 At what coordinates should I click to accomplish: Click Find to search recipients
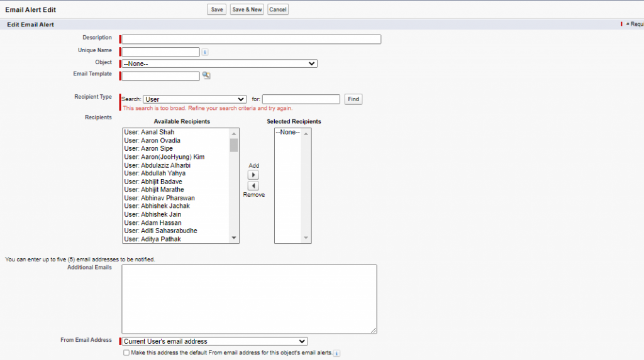click(353, 99)
